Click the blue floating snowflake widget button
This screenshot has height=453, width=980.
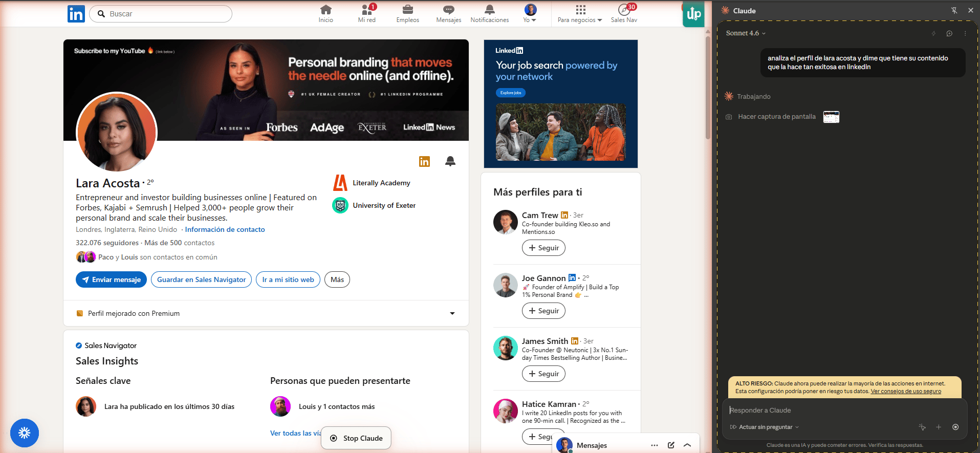25,433
